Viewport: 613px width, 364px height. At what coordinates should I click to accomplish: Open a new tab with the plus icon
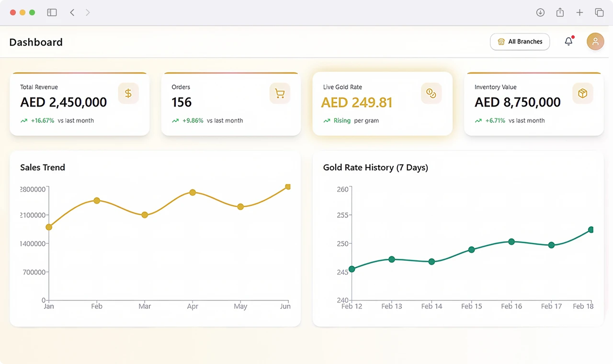click(579, 12)
